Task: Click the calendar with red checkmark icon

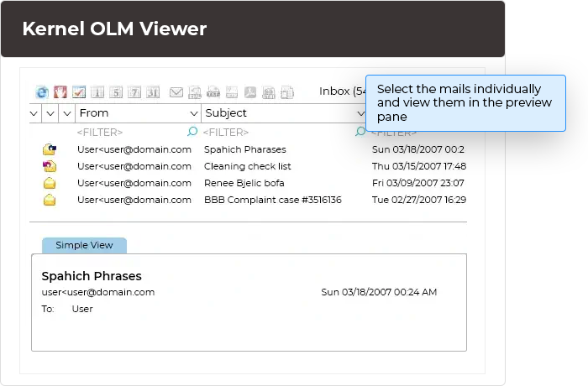Action: pyautogui.click(x=79, y=91)
